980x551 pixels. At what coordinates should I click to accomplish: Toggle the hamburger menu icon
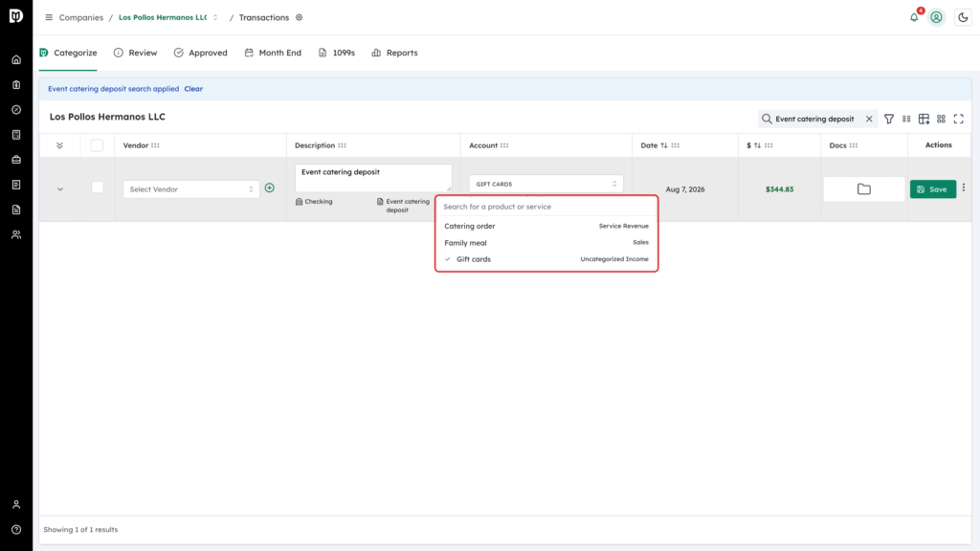[49, 17]
